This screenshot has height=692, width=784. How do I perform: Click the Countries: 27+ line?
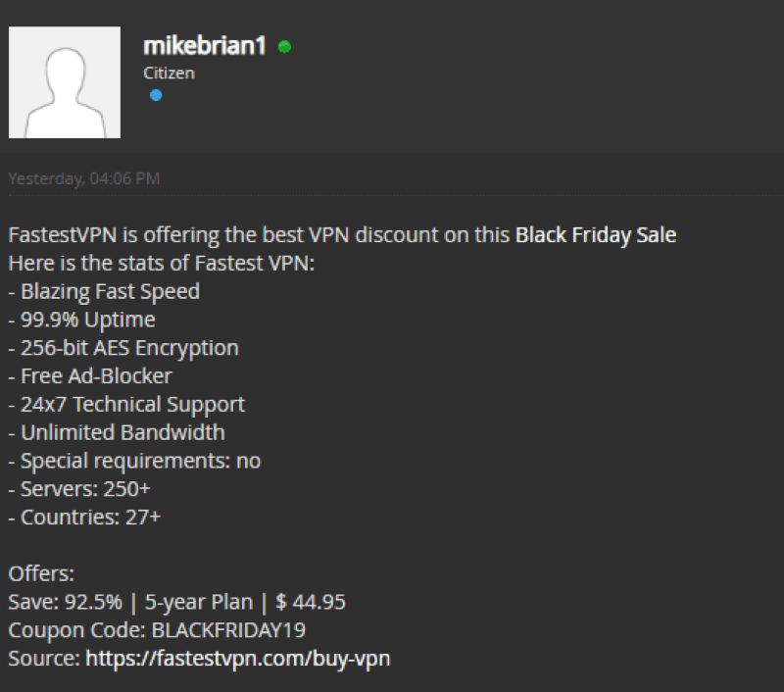(x=84, y=517)
